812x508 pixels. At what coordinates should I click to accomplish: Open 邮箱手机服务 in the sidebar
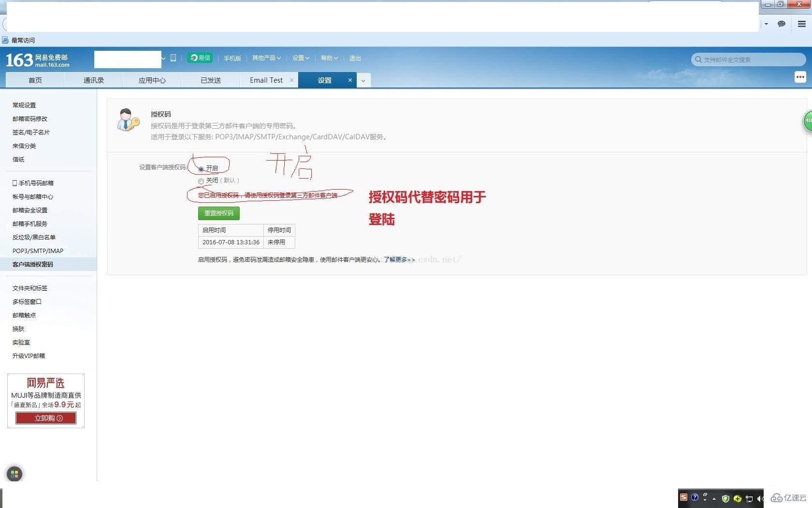(30, 224)
